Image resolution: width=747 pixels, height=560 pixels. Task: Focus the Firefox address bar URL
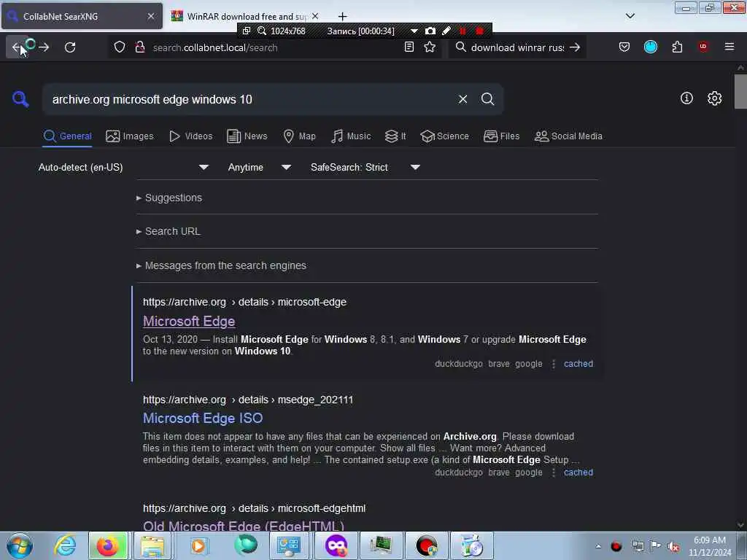point(274,47)
